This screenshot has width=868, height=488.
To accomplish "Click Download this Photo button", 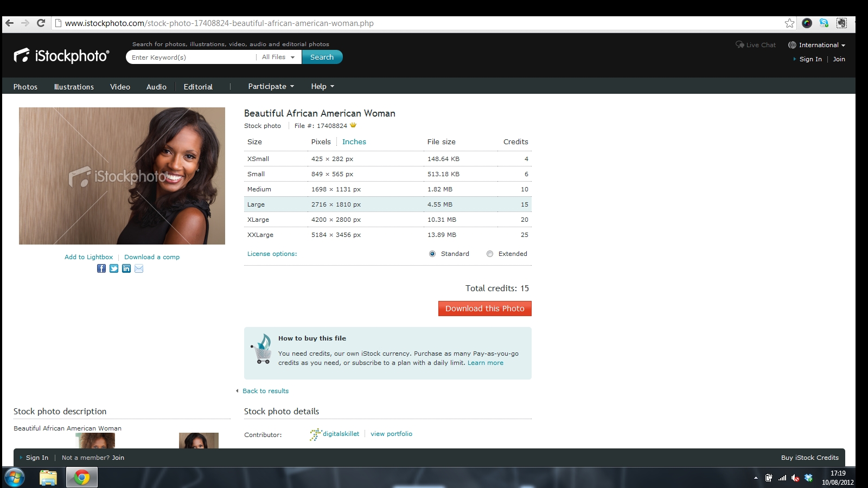I will coord(485,309).
